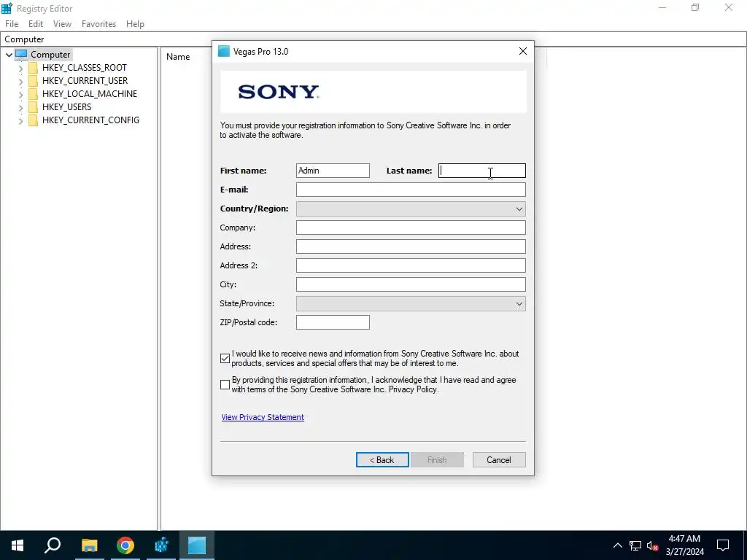Click the Cancel button
The height and width of the screenshot is (560, 747).
[499, 460]
